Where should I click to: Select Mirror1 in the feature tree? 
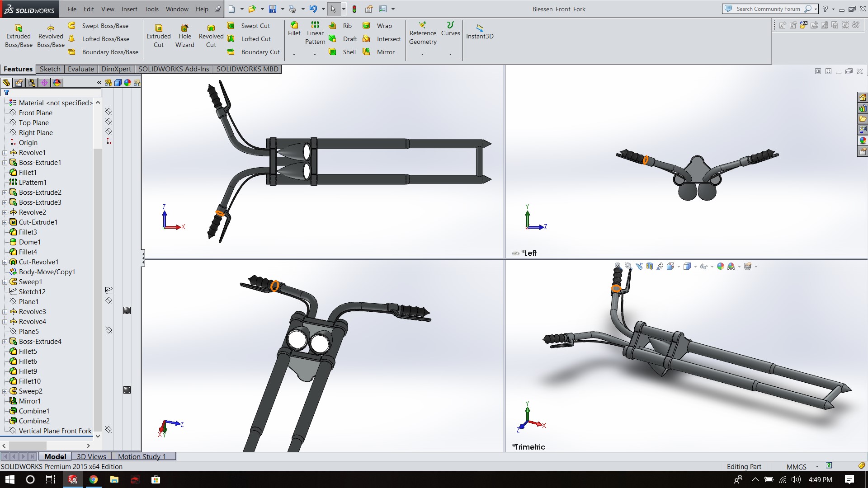pos(30,401)
